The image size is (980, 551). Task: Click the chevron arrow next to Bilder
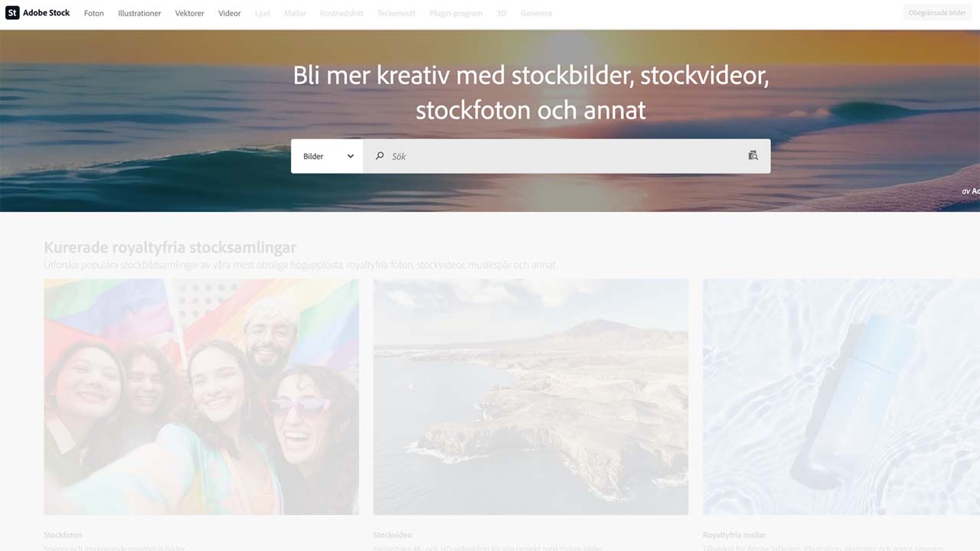(350, 156)
